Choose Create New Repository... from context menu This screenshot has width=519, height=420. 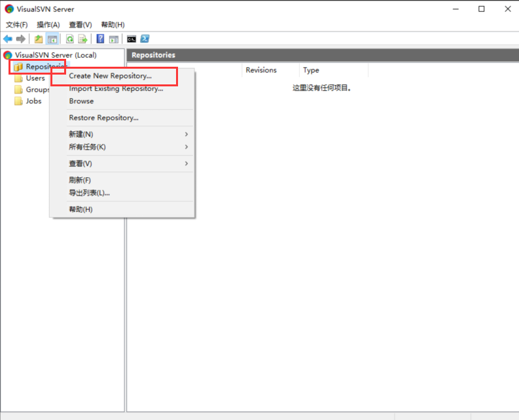point(110,76)
